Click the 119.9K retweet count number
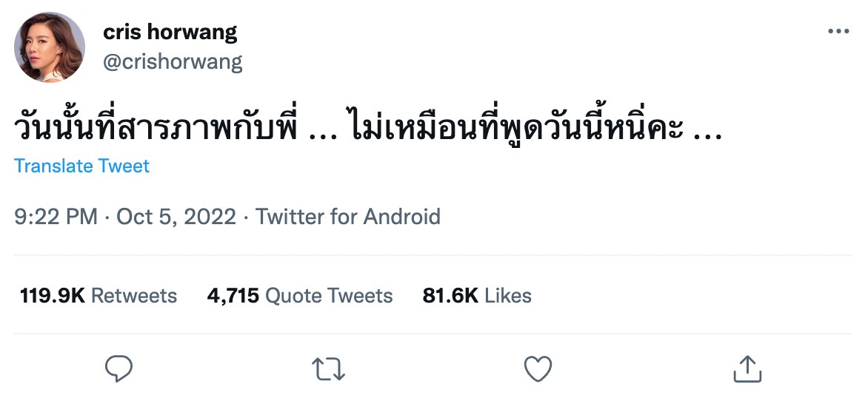This screenshot has height=398, width=868. click(52, 296)
